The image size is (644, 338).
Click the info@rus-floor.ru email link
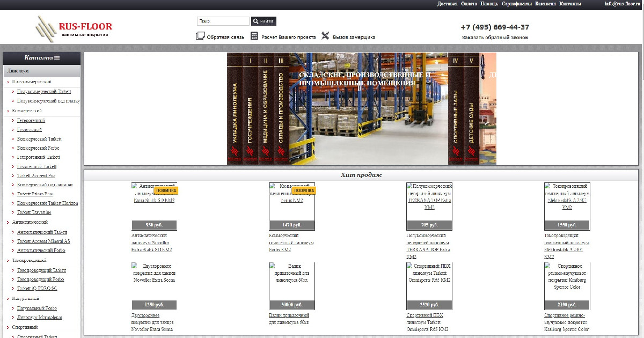pos(624,4)
